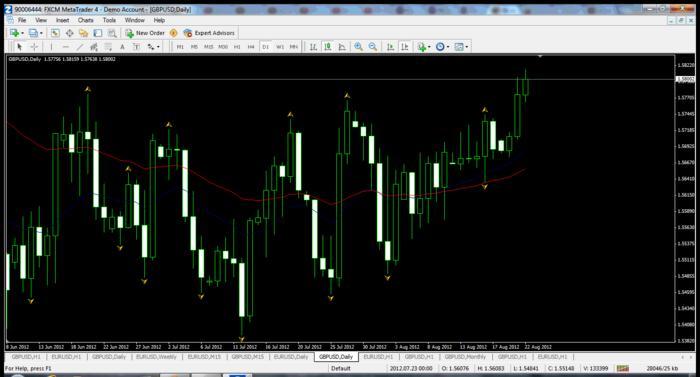
Task: Click the New Order button
Action: tap(145, 33)
